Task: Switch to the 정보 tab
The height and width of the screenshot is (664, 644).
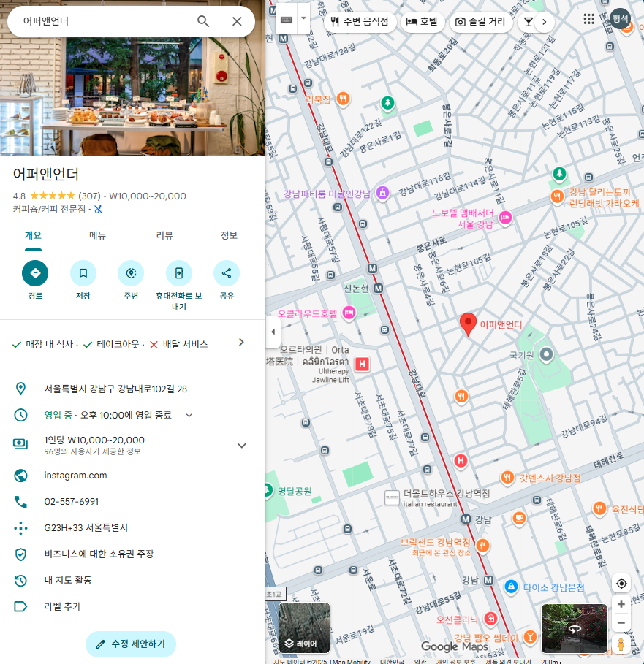Action: (x=229, y=235)
